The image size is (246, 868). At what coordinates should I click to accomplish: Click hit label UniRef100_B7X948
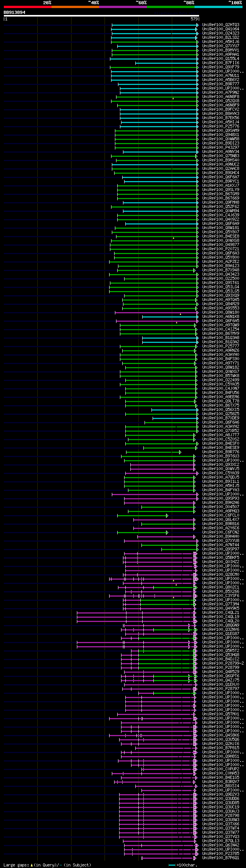[221, 270]
